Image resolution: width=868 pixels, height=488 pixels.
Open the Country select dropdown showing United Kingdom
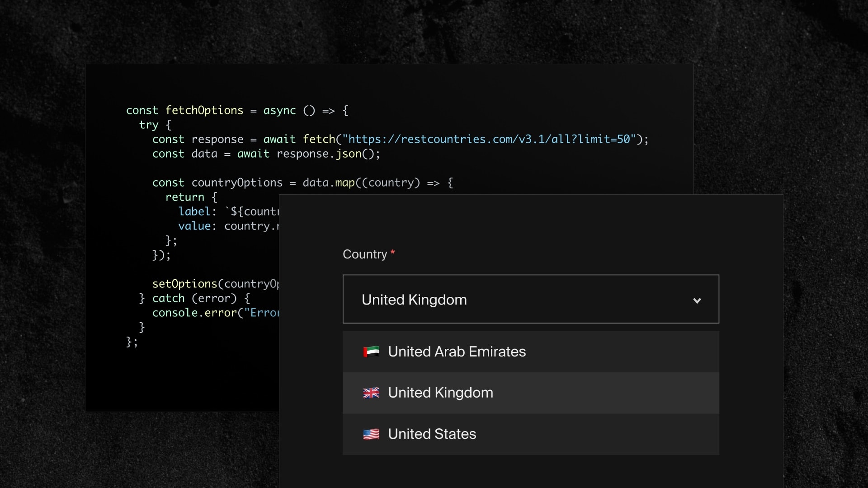(x=531, y=299)
